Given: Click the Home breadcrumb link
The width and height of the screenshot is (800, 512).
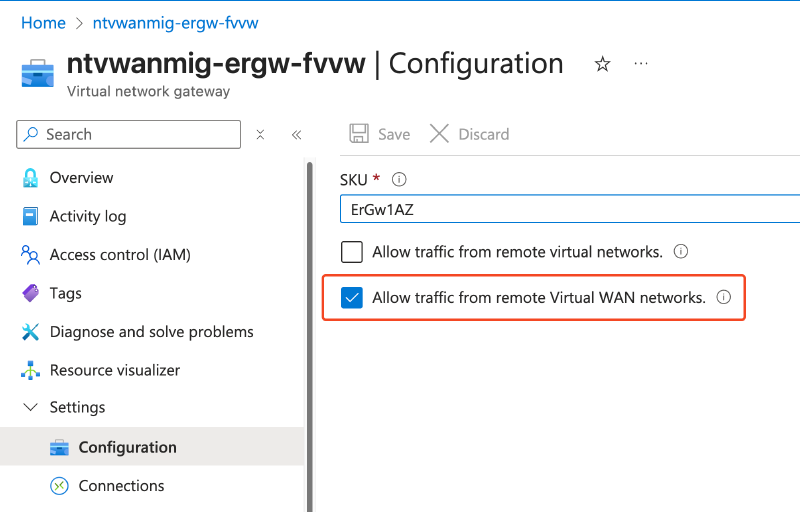Looking at the screenshot, I should (x=43, y=23).
